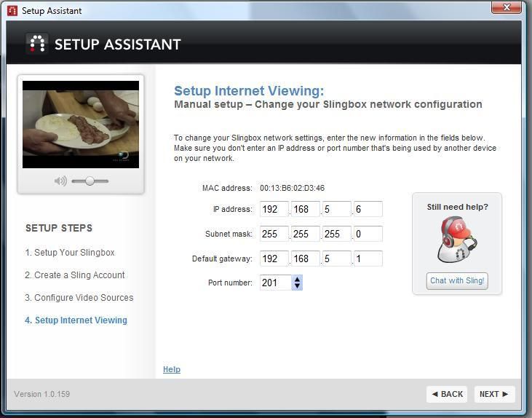Viewport: 532px width, 418px height.
Task: Click the Sling support mascot image
Action: 457,240
